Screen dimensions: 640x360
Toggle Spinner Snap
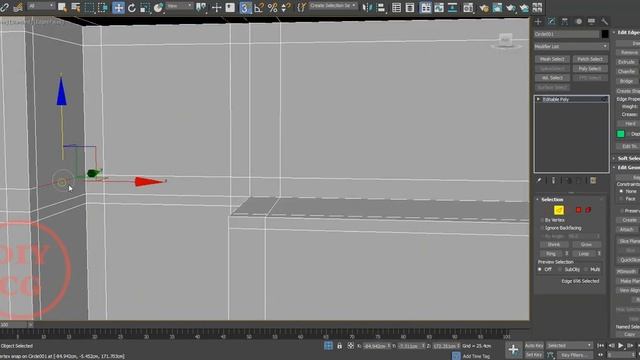click(286, 7)
